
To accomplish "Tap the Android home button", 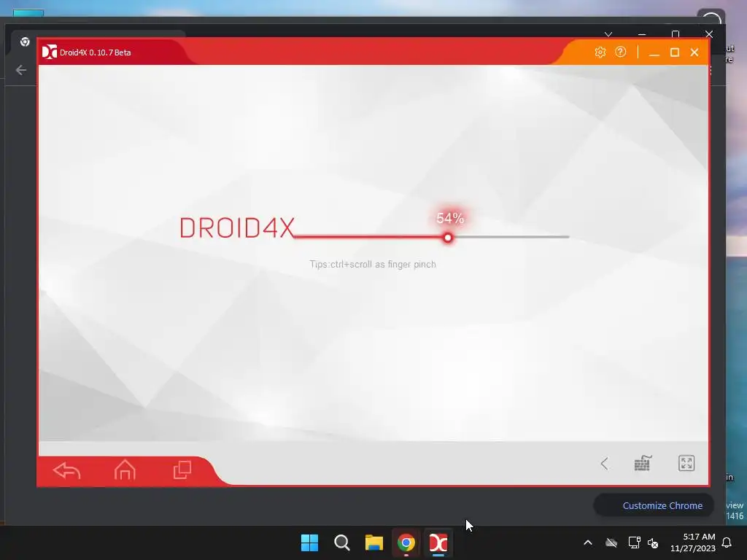I will tap(125, 470).
